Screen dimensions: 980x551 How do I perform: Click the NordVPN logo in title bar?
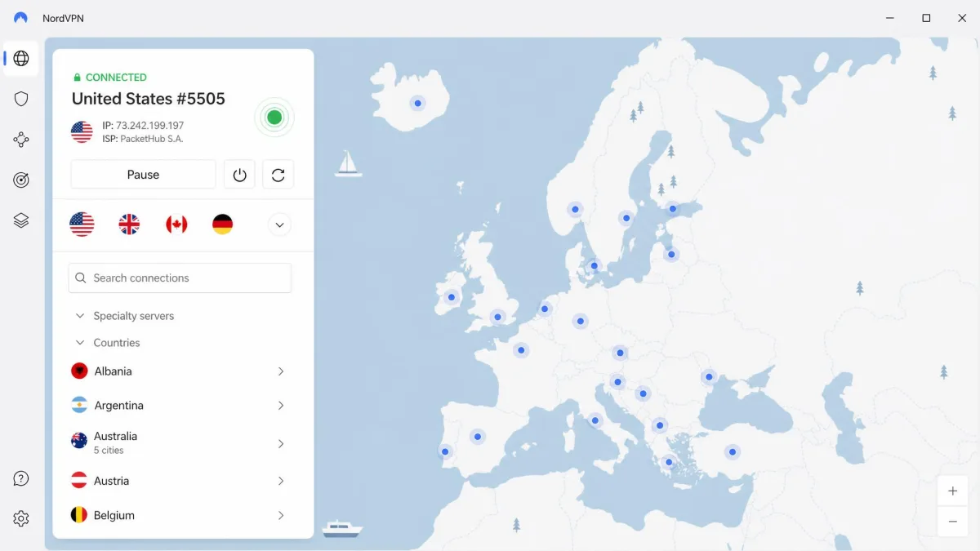tap(20, 18)
